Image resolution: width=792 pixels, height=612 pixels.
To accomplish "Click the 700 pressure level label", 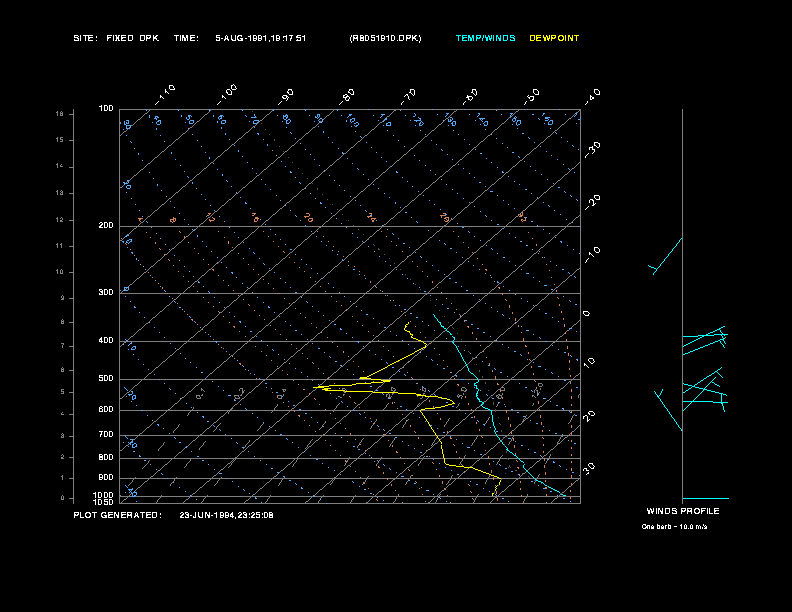I will [106, 434].
